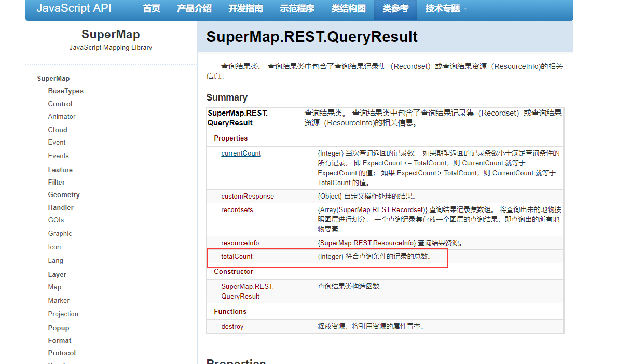Open Map in the class list
The width and height of the screenshot is (617, 364).
pos(54,287)
